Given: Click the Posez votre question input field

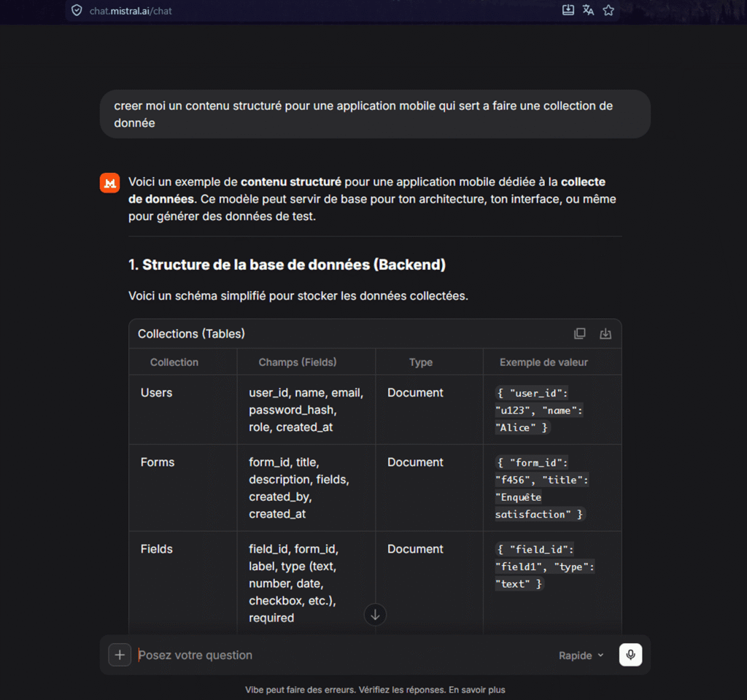Looking at the screenshot, I should click(x=343, y=656).
